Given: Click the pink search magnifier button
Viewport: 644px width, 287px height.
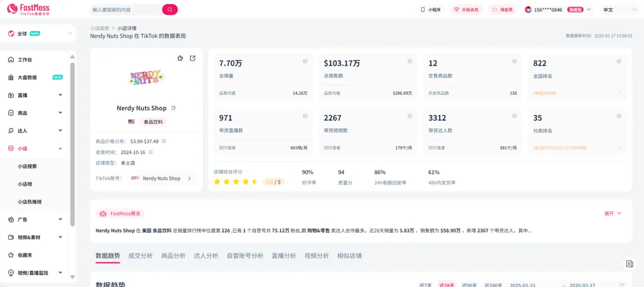Looking at the screenshot, I should (x=170, y=10).
